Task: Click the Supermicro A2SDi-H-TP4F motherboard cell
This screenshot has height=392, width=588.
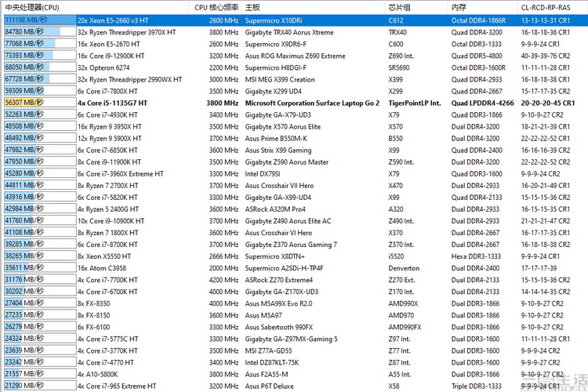Action: click(284, 268)
